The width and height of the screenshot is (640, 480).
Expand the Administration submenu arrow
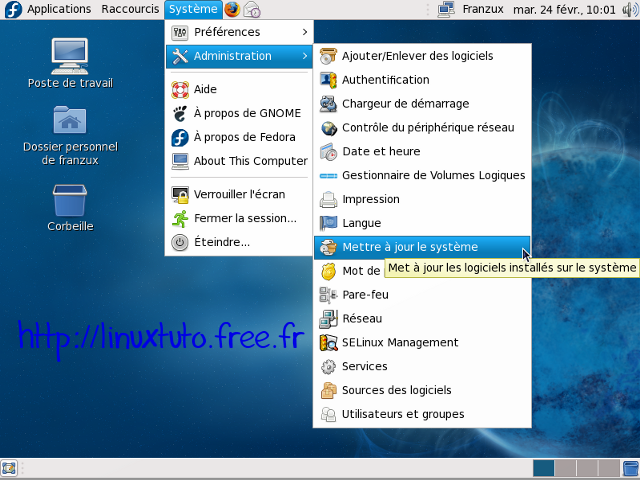tap(304, 56)
